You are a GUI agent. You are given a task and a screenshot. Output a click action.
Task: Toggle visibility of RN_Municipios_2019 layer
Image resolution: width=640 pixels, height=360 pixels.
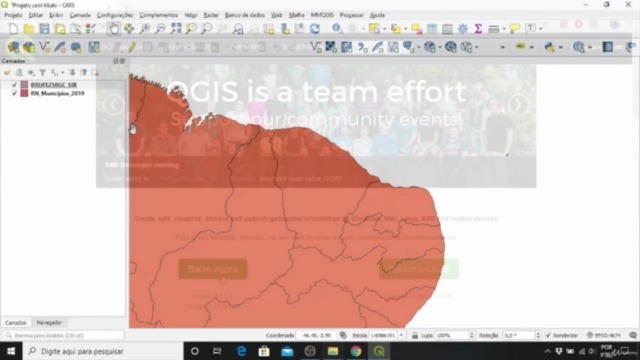pyautogui.click(x=14, y=93)
